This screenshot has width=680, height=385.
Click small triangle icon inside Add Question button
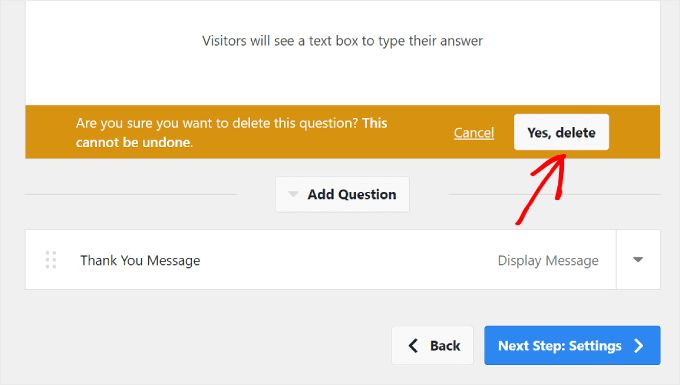point(293,194)
